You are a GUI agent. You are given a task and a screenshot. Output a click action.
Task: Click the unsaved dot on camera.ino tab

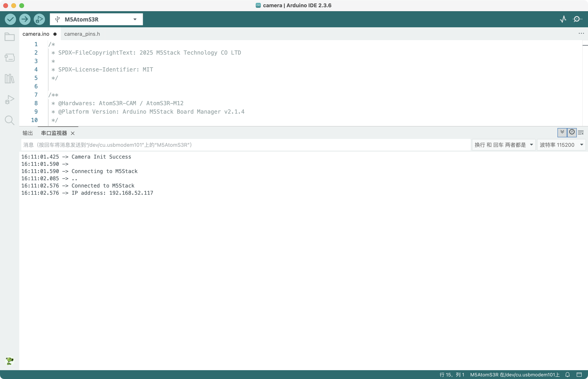coord(55,34)
